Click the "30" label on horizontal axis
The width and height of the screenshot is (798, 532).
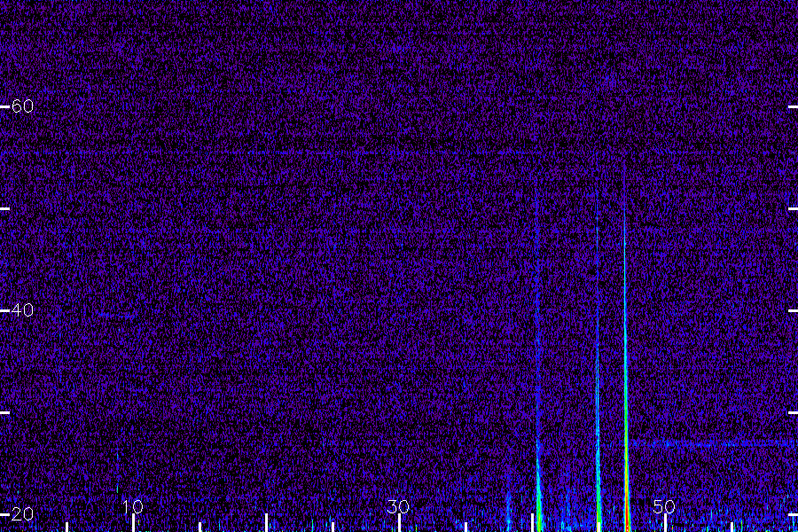click(398, 506)
